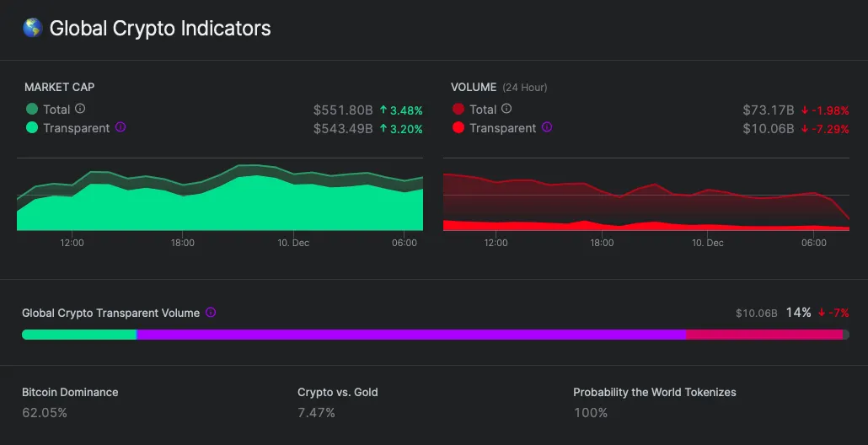
Task: Click the (24 Hour) label
Action: (x=525, y=88)
